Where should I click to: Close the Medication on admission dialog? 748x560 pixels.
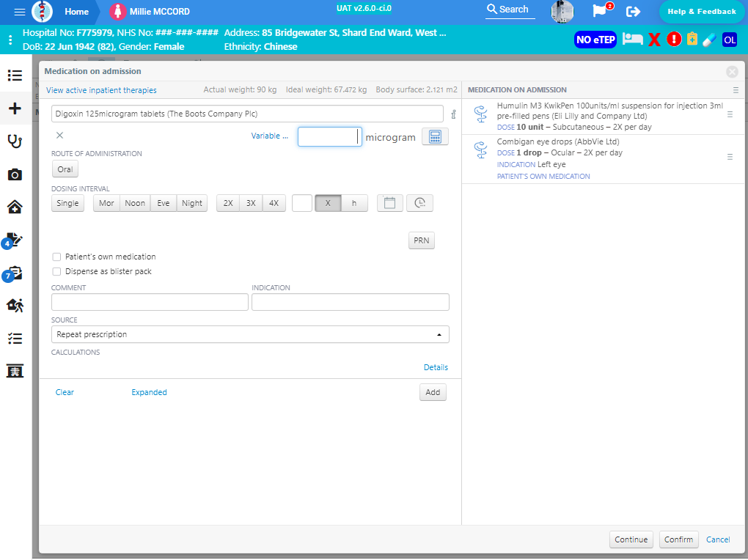click(x=732, y=72)
